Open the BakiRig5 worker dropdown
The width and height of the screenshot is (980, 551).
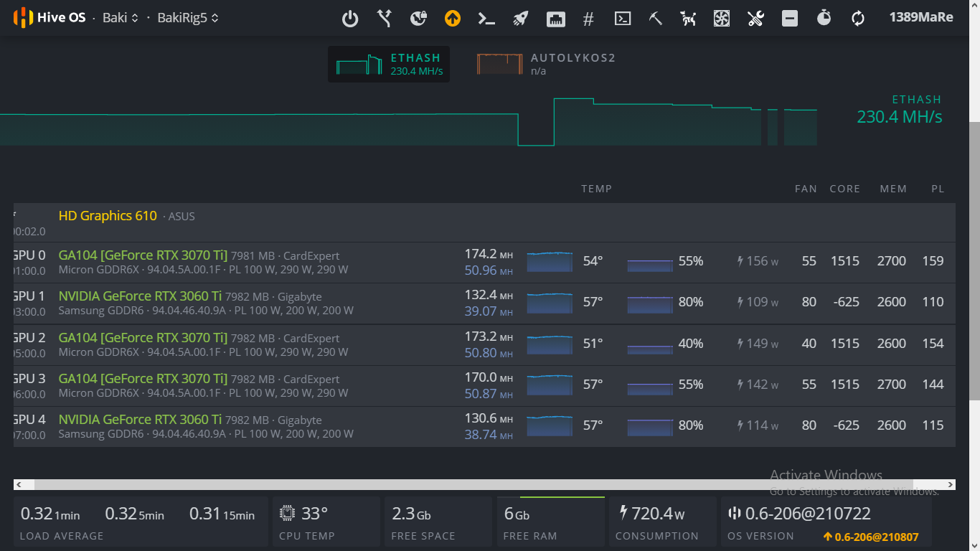point(188,17)
